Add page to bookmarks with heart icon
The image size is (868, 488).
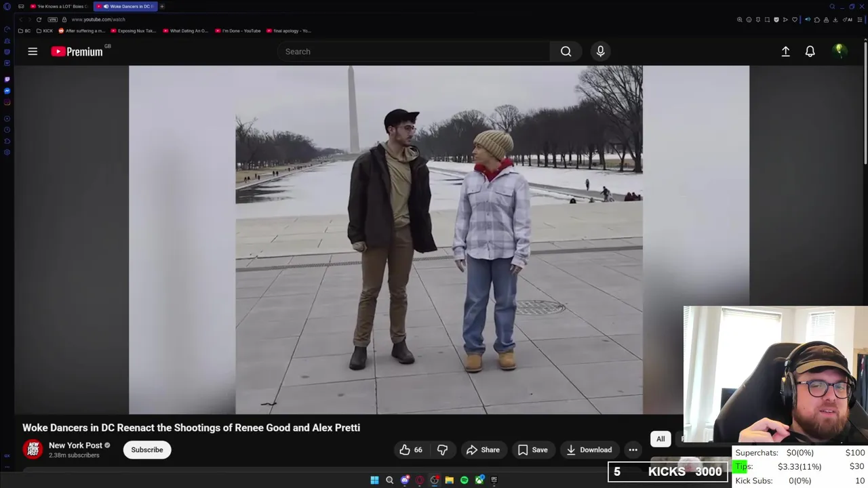pos(795,20)
